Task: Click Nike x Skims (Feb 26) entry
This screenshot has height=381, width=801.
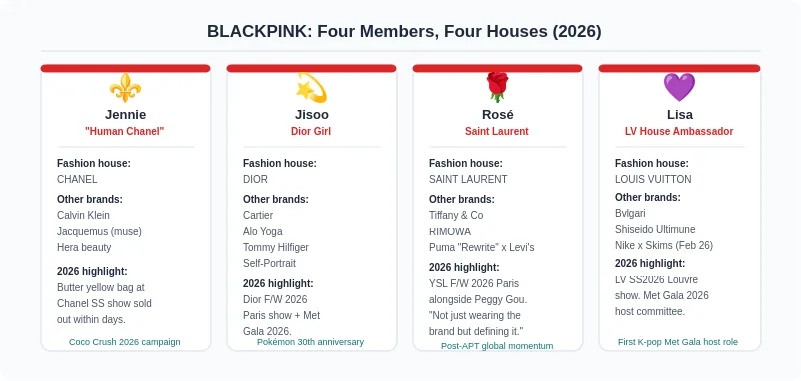Action: click(664, 245)
